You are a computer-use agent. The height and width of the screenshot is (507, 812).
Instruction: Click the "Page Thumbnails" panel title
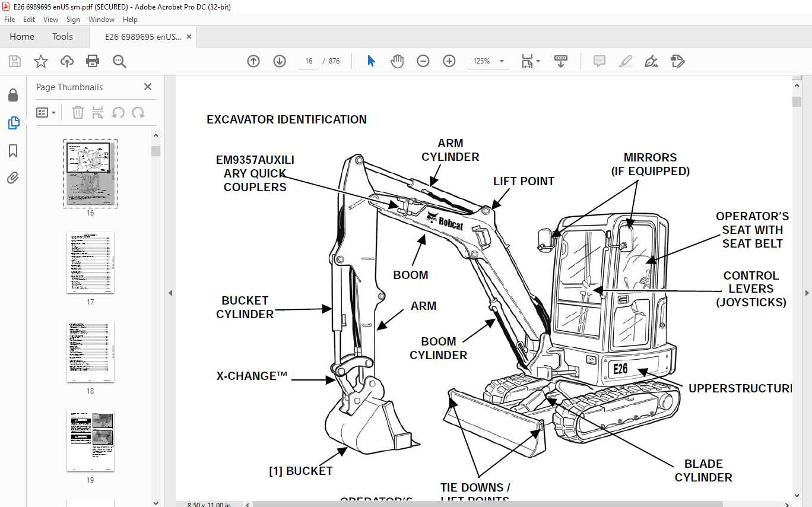pyautogui.click(x=69, y=87)
